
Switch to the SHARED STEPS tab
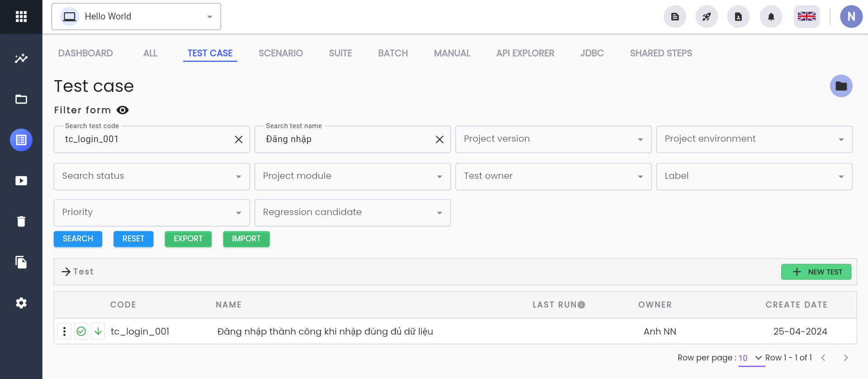point(661,53)
